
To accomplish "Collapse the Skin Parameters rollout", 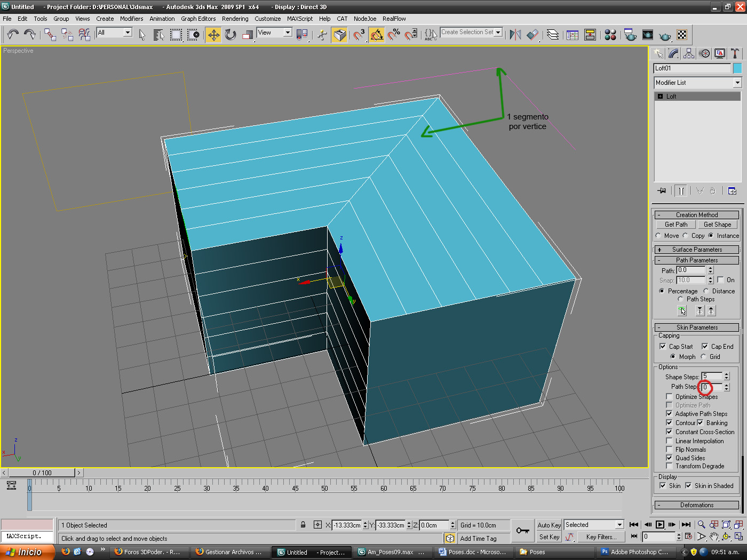I will 697,327.
